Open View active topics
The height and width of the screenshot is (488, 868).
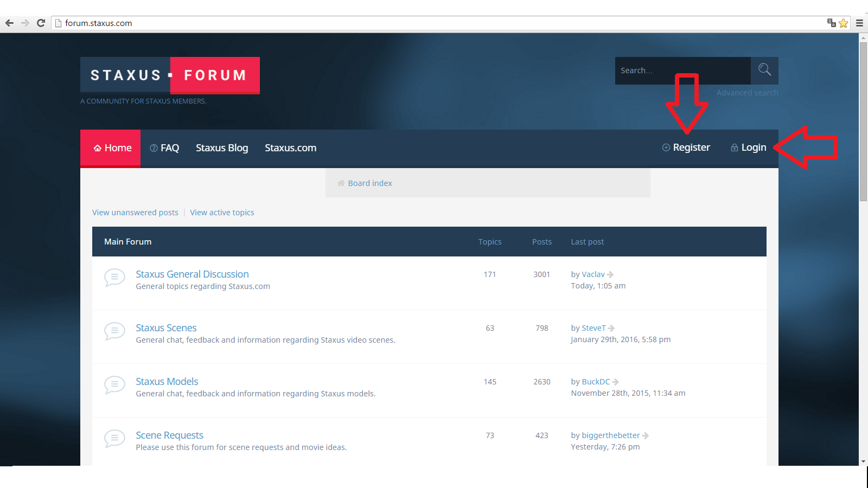[x=222, y=213]
